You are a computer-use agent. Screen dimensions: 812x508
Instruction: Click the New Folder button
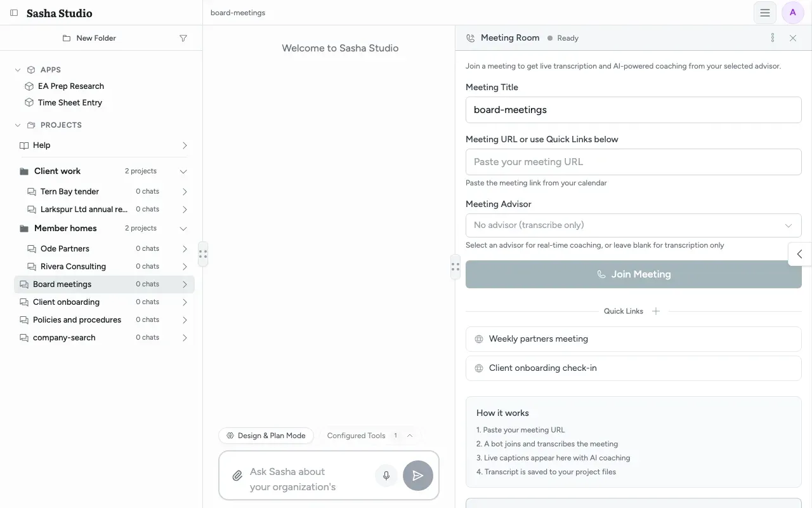click(x=89, y=38)
